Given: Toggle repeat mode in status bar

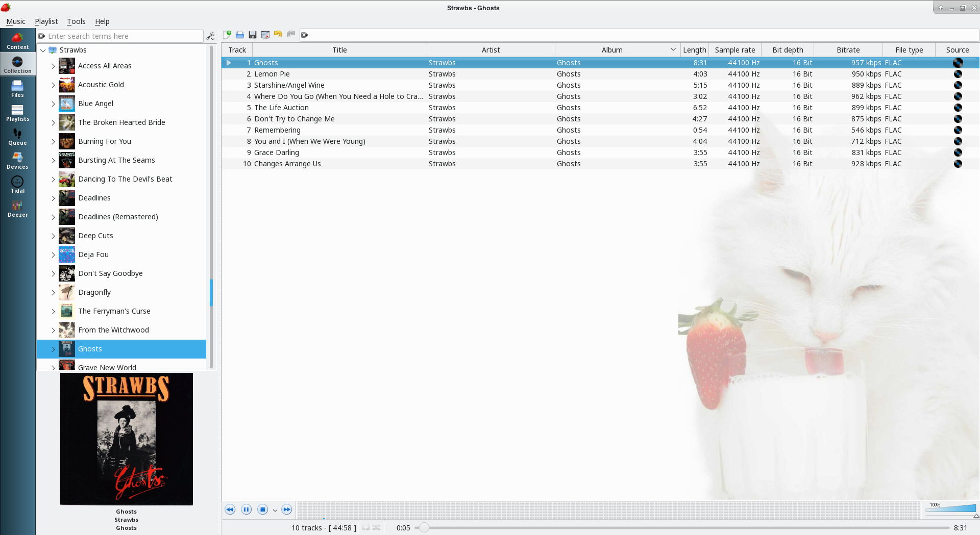Looking at the screenshot, I should click(366, 528).
